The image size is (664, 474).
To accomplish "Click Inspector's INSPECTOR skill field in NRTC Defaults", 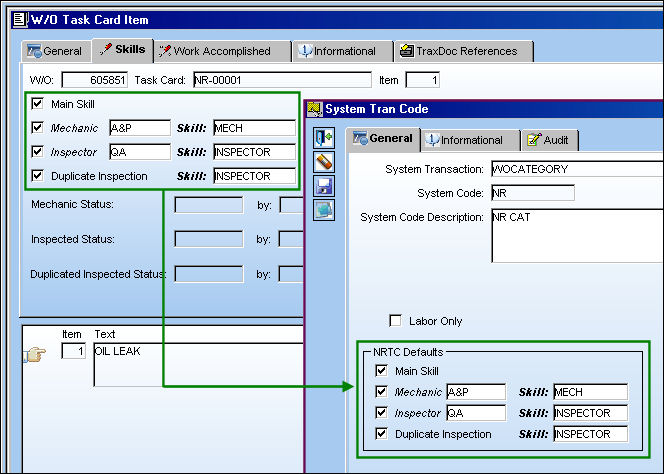I will tap(591, 413).
